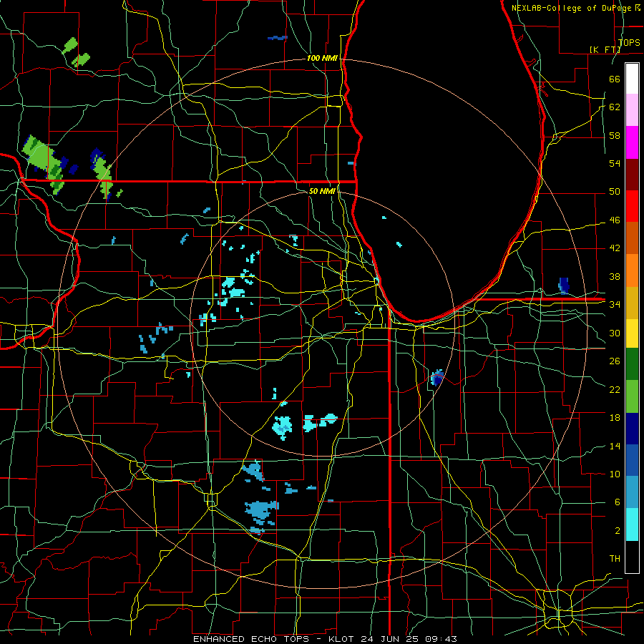Click the light green legend color band
Screen dimensions: 644x644
tap(632, 396)
